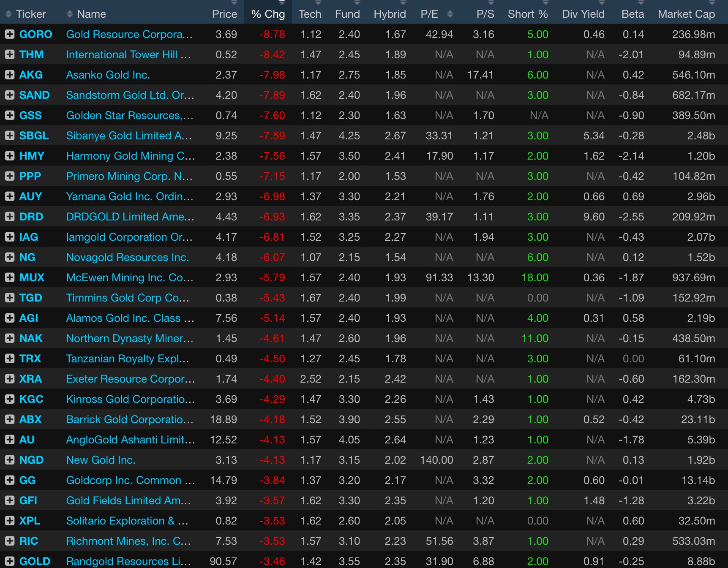The width and height of the screenshot is (728, 568).
Task: Expand the AKG row plus icon
Action: tap(10, 75)
